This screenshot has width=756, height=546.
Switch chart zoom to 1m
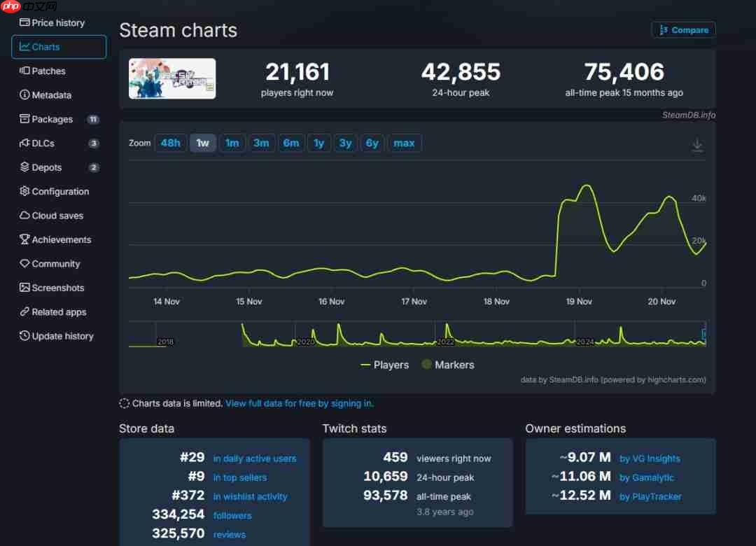point(232,143)
